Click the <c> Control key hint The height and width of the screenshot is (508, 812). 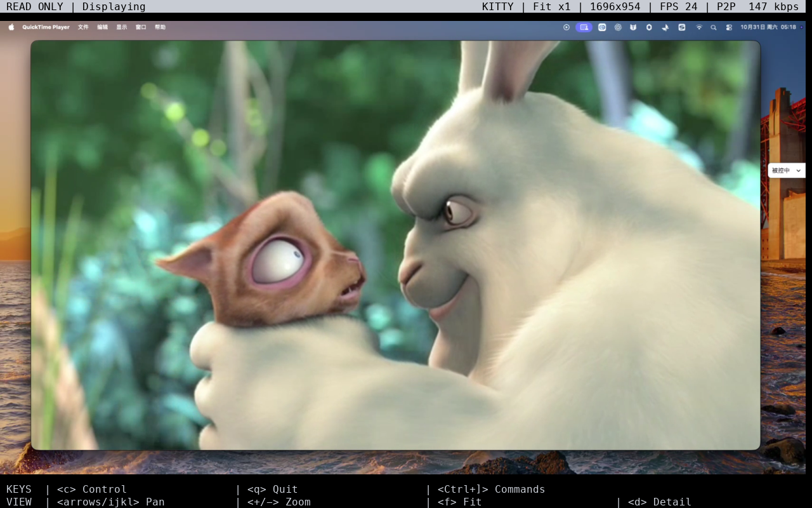tap(92, 489)
